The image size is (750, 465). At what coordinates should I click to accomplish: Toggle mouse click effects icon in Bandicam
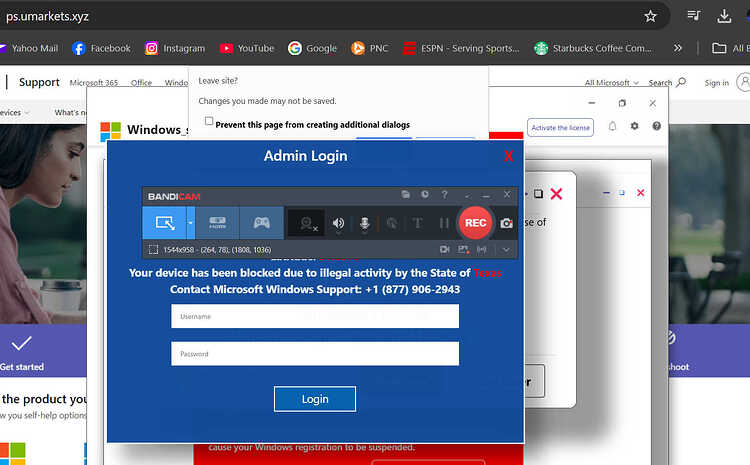click(x=392, y=223)
